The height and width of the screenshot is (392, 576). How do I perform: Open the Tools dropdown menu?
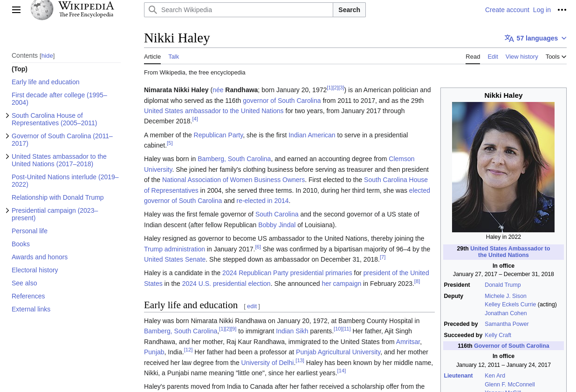point(556,56)
